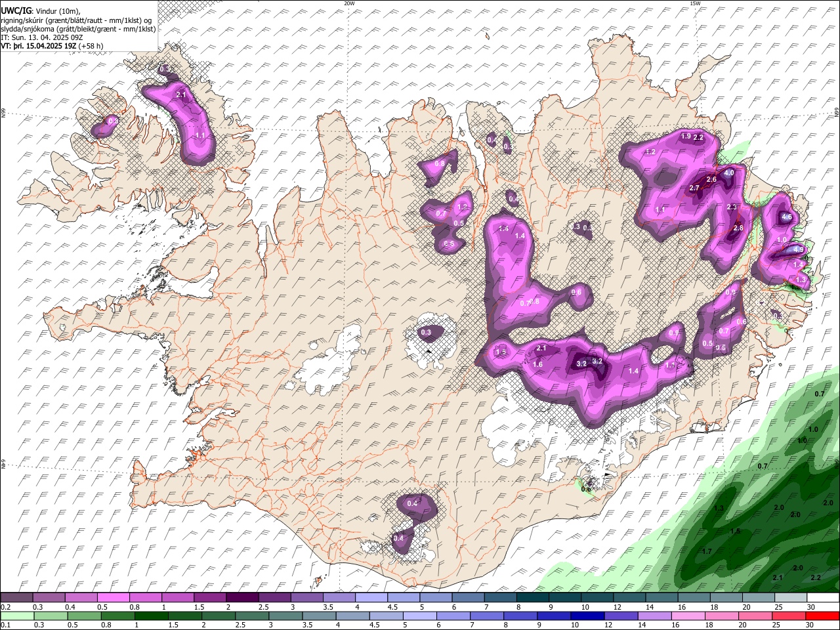This screenshot has width=840, height=630.
Task: Select the dark teal 9 snow scale swatch
Action: pyautogui.click(x=564, y=598)
